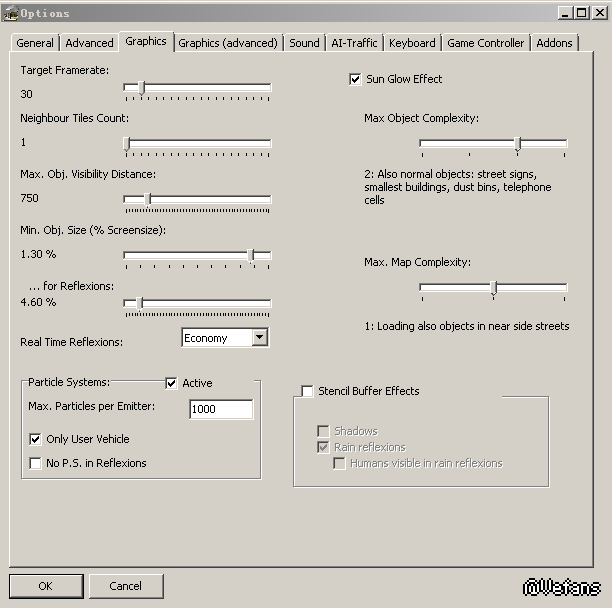Click the visibility distance value 750
612x608 pixels.
[x=29, y=198]
